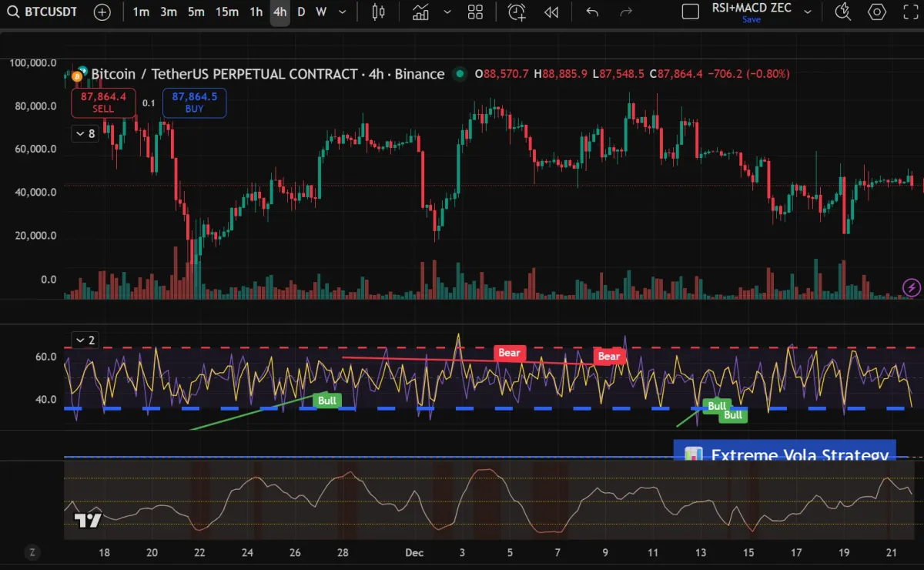Click the TradingView logo in bottom pane
Image resolution: width=924 pixels, height=570 pixels.
tap(88, 520)
